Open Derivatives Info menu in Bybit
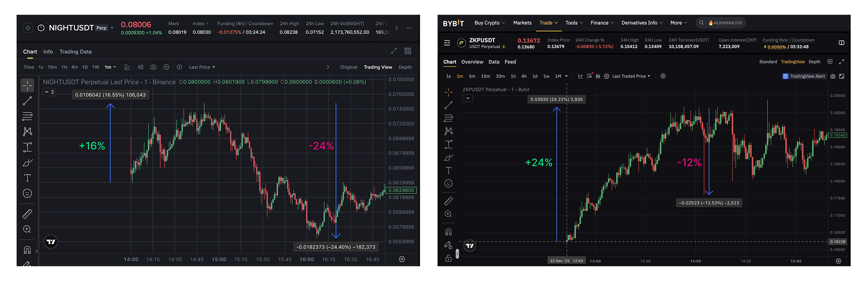Image resolution: width=868 pixels, height=281 pixels. [642, 23]
